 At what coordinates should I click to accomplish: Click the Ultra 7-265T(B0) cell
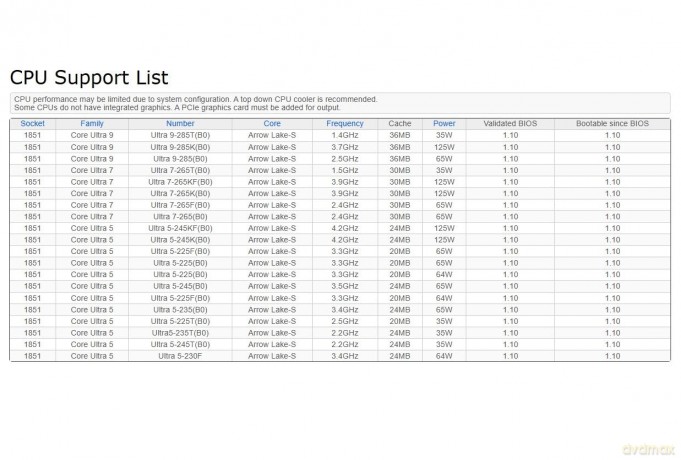click(x=180, y=170)
